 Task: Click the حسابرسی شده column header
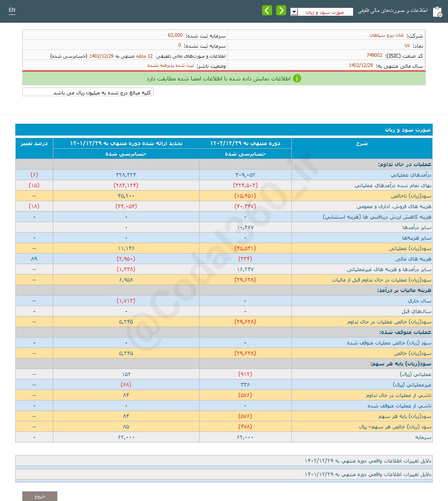coord(245,154)
